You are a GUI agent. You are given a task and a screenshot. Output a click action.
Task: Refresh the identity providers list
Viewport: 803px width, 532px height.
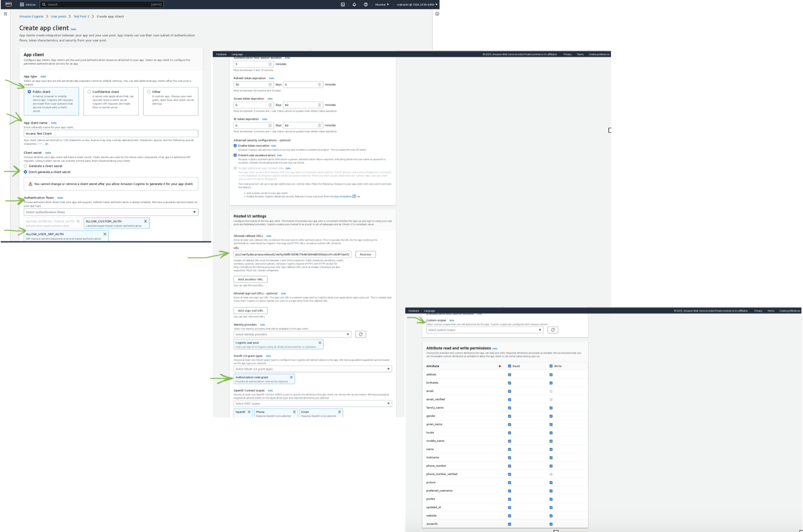[x=361, y=335]
